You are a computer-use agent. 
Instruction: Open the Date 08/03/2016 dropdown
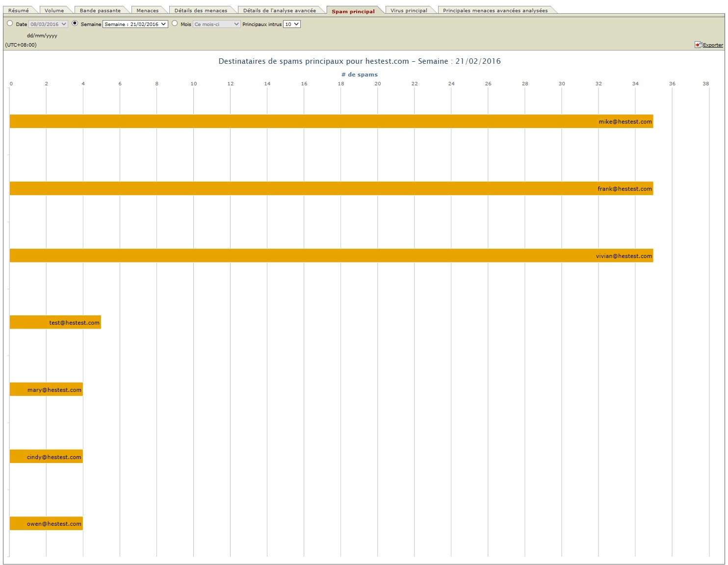(x=48, y=24)
